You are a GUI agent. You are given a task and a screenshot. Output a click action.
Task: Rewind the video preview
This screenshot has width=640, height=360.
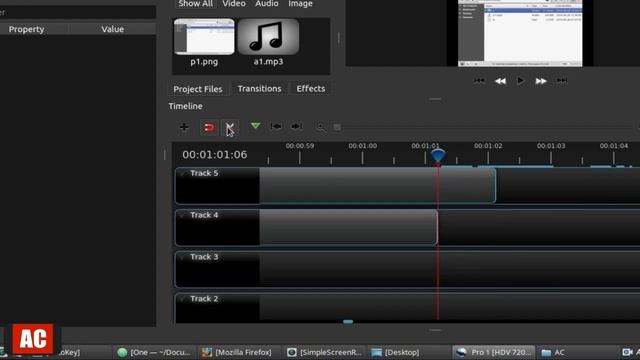(500, 81)
